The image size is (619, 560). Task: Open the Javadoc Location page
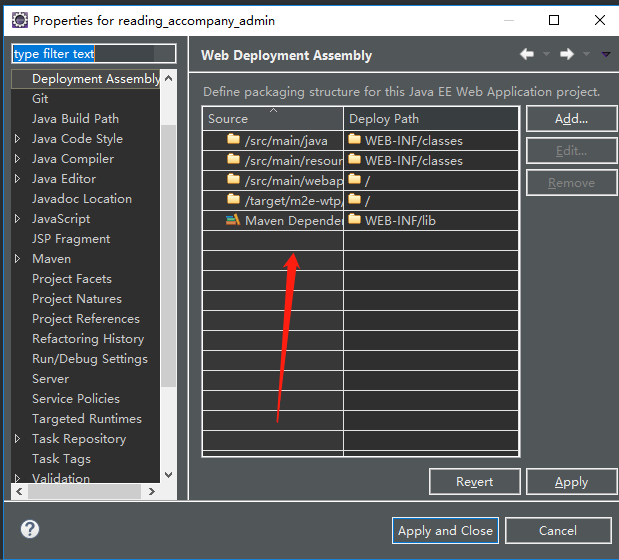click(82, 199)
